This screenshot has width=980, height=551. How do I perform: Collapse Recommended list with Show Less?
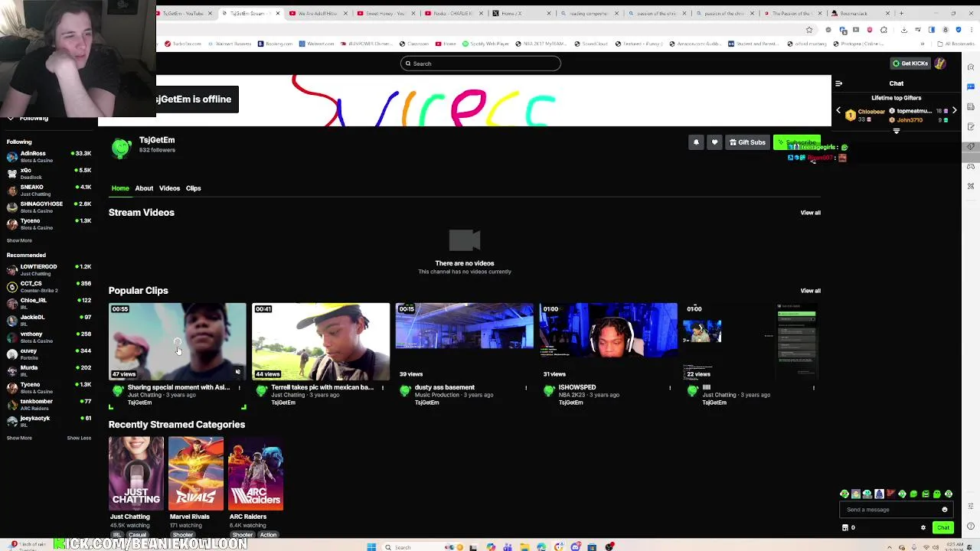point(79,438)
